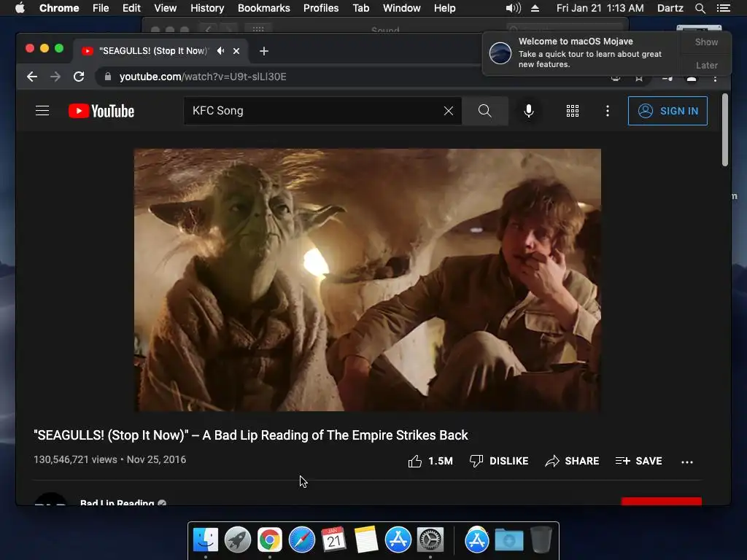
Task: Open the Profiles menu
Action: [x=321, y=8]
